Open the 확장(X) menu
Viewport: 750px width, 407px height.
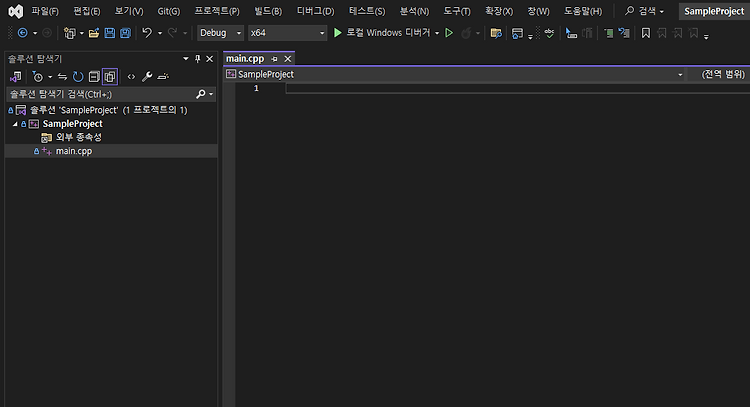click(x=499, y=11)
